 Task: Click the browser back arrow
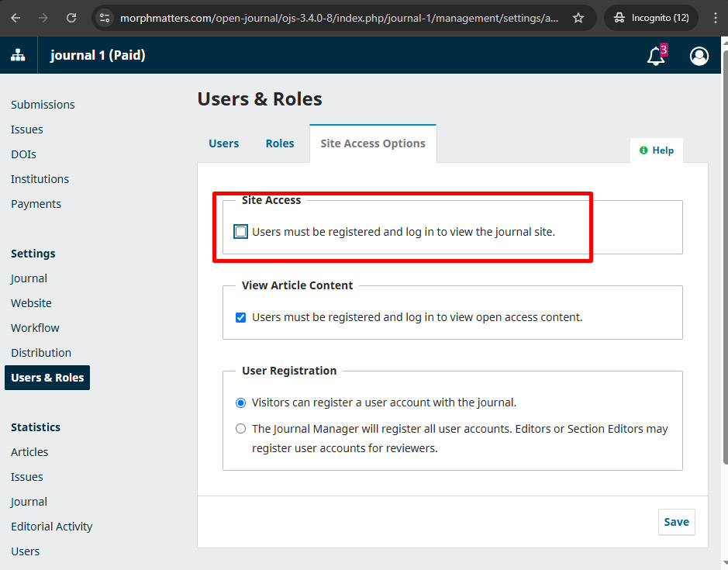pyautogui.click(x=16, y=18)
